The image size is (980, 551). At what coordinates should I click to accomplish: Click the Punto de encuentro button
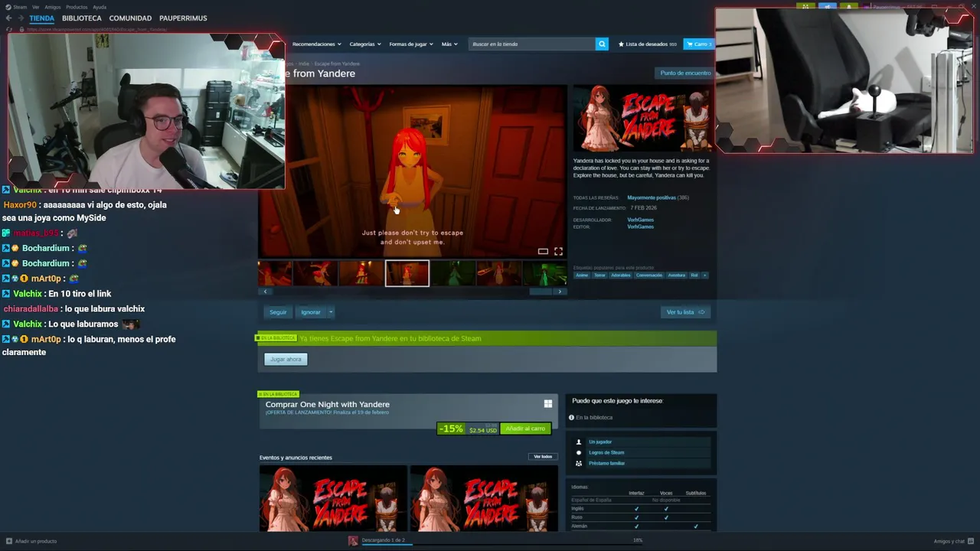click(x=686, y=73)
